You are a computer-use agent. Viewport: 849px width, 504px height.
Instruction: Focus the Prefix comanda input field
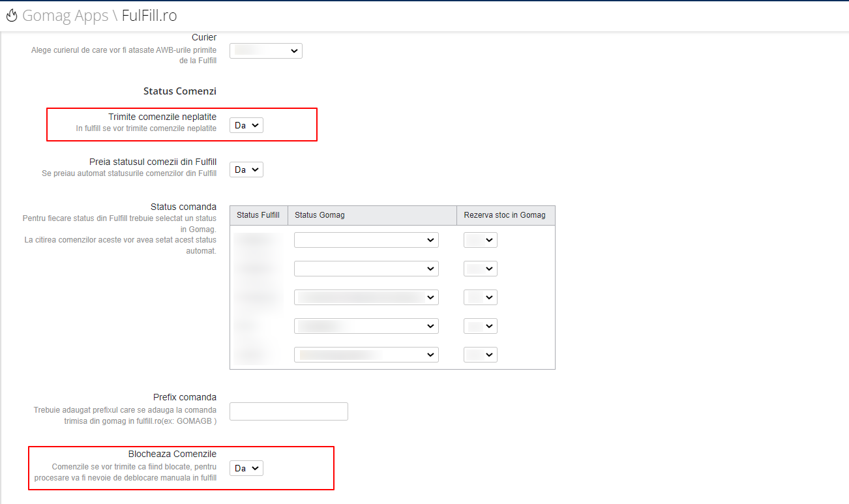(289, 411)
